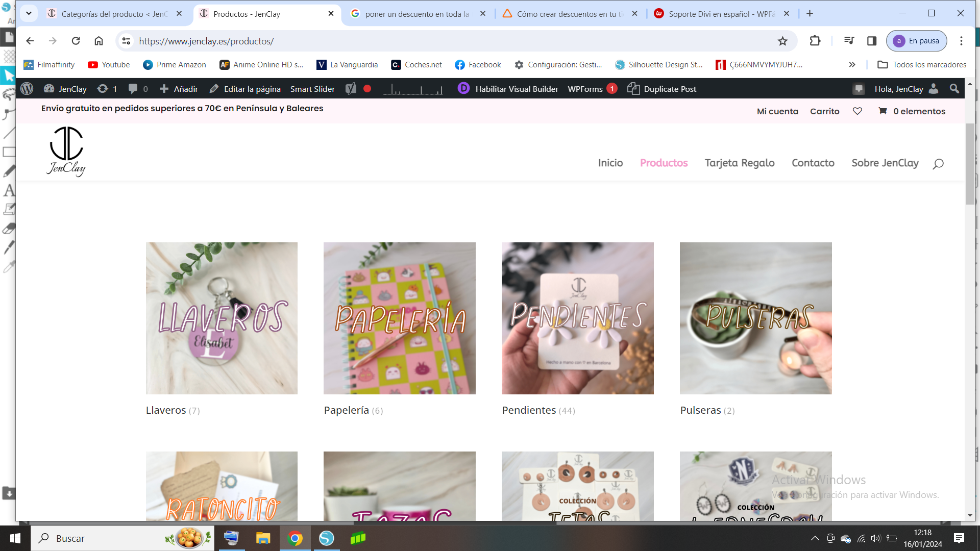This screenshot has height=551, width=980.
Task: Open the Ratoncito category thumbnail
Action: tap(222, 486)
